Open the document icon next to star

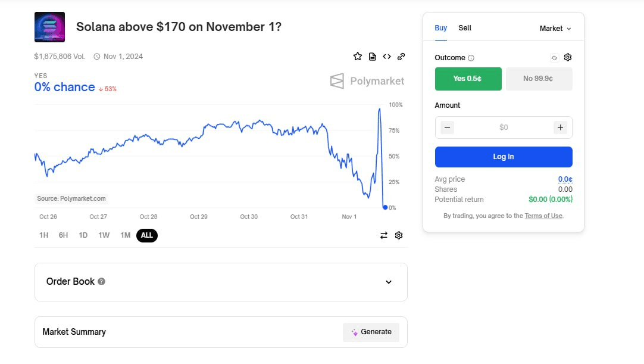tap(373, 57)
